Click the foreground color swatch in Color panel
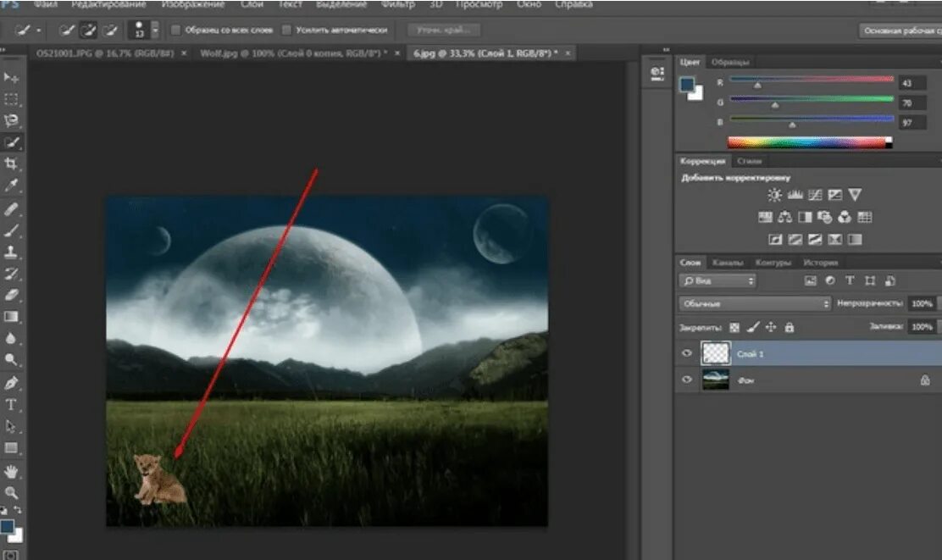The width and height of the screenshot is (942, 560). (687, 85)
